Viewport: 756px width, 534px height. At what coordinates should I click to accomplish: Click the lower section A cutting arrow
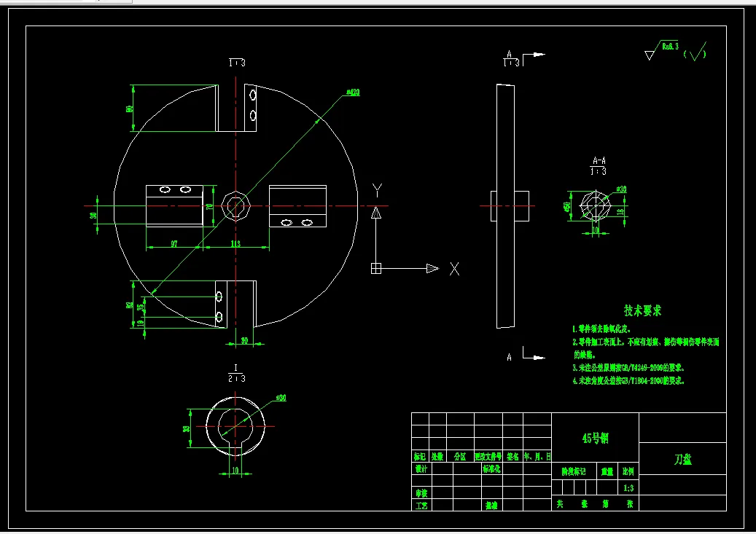tap(534, 353)
